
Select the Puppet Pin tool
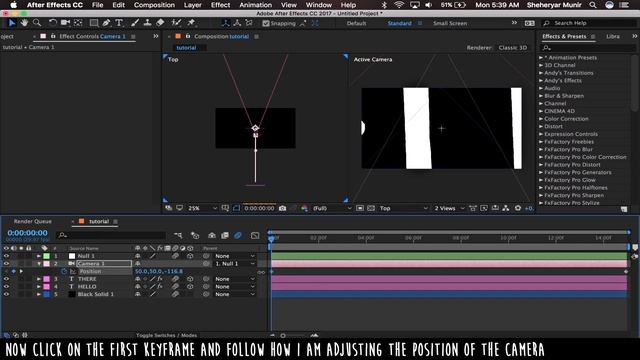(x=191, y=23)
